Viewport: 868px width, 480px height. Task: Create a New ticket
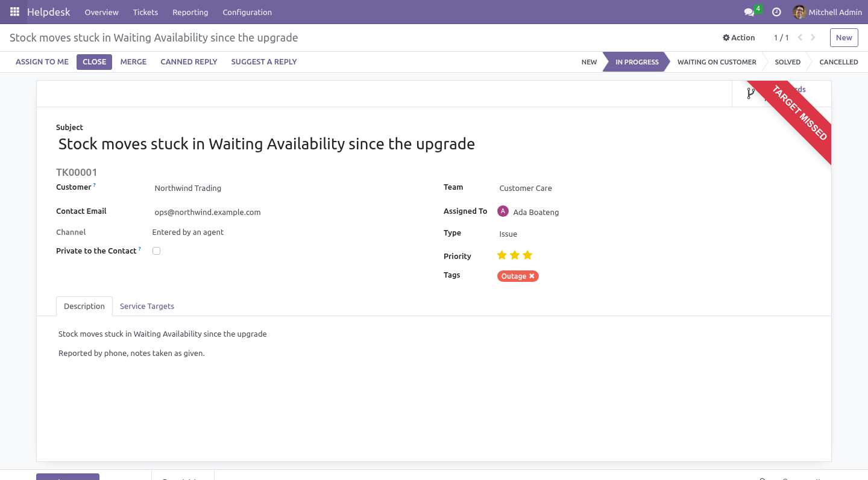coord(844,37)
